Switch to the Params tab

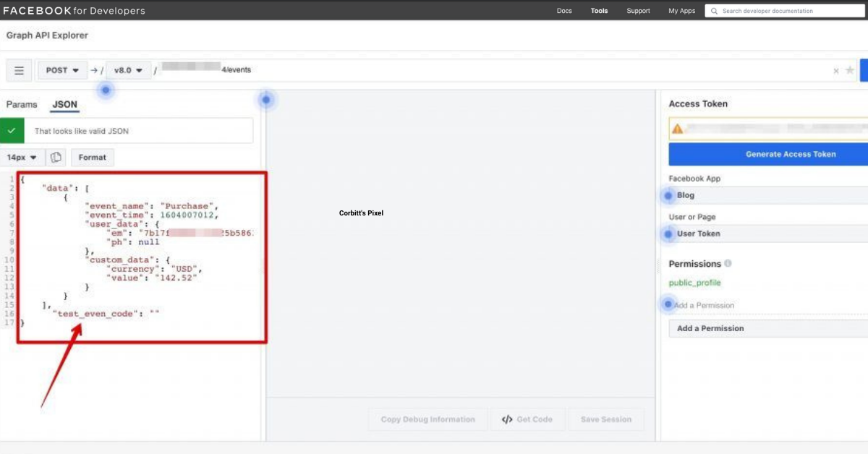coord(22,105)
